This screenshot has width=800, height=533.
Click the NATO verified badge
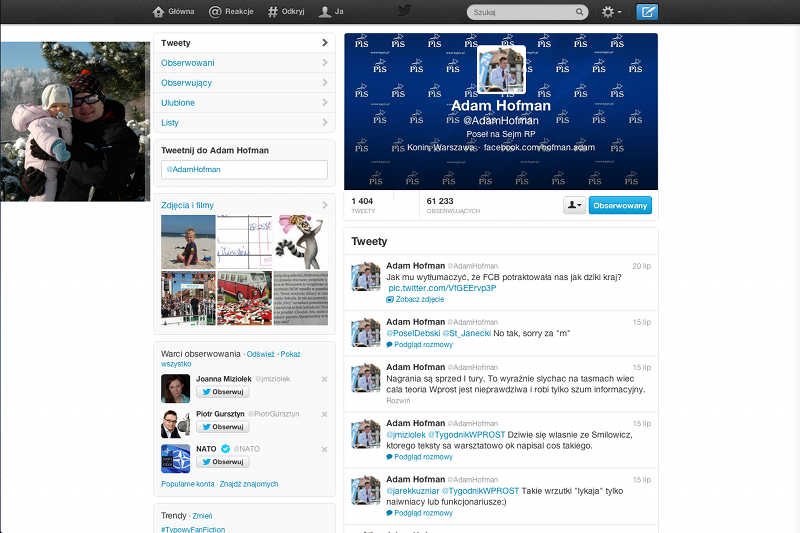tap(225, 448)
